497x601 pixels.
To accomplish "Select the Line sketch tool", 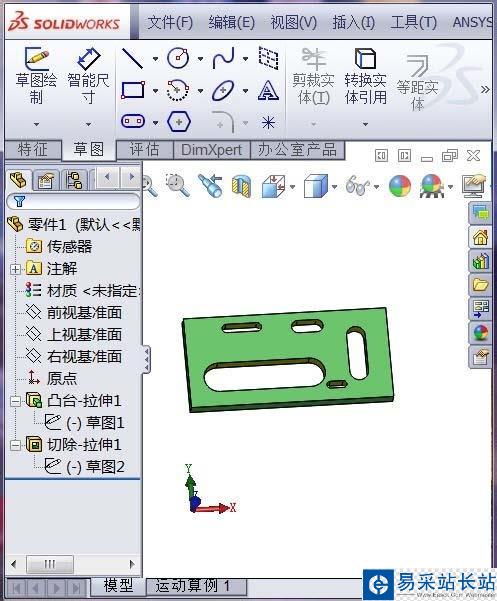I will 132,58.
